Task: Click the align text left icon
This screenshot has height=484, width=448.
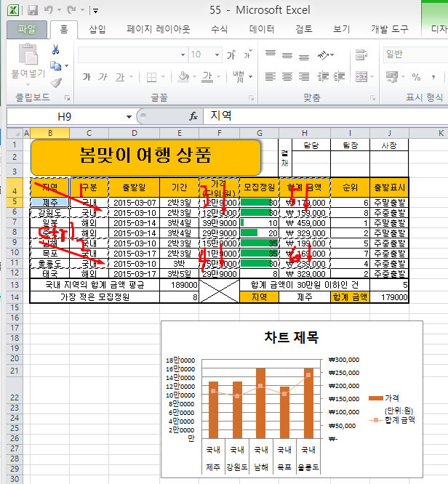Action: point(271,76)
